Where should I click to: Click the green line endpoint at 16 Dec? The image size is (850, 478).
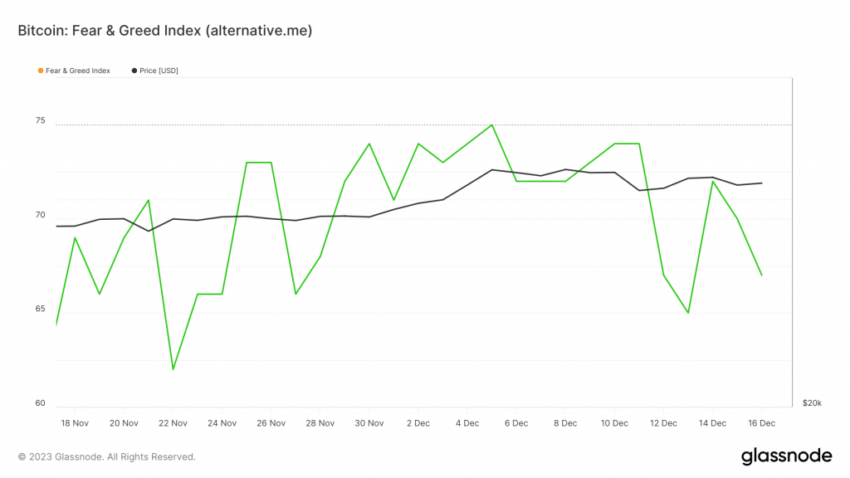(x=762, y=275)
